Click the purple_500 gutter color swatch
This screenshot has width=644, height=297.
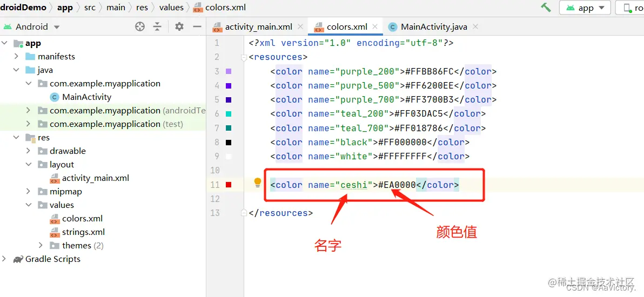pyautogui.click(x=229, y=86)
